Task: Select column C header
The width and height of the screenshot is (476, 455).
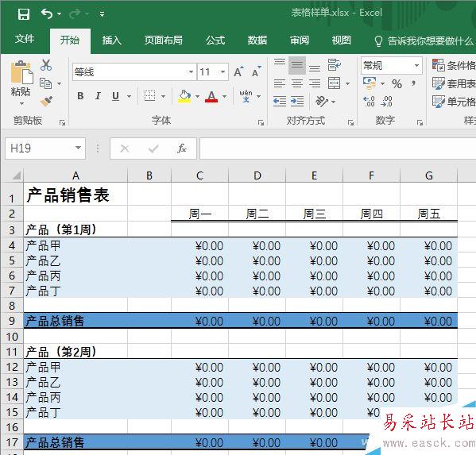Action: click(x=199, y=175)
